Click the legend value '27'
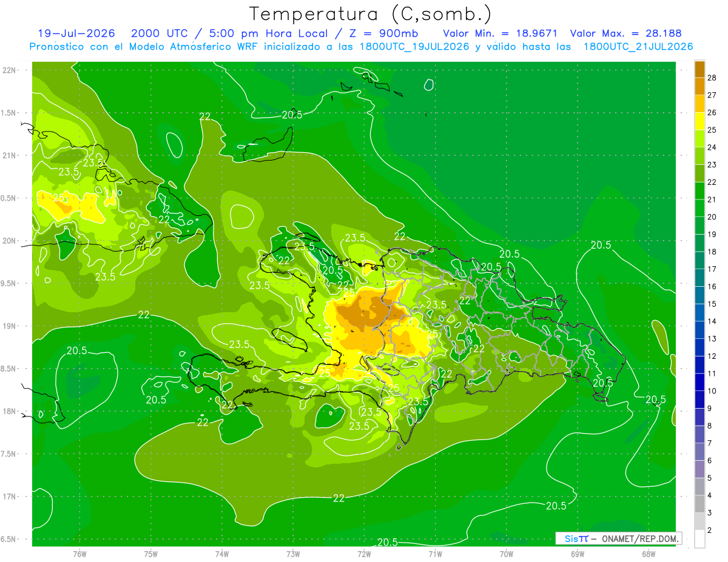This screenshot has width=728, height=562. 712,95
